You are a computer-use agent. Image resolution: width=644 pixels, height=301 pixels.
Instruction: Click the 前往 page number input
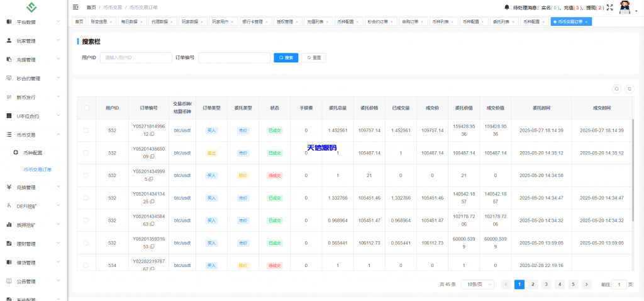[619, 284]
